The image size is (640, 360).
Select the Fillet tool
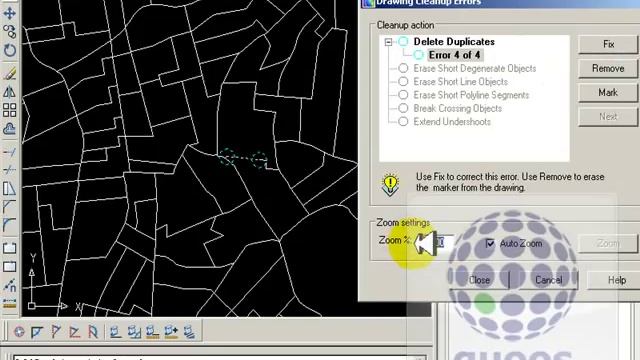tap(9, 225)
